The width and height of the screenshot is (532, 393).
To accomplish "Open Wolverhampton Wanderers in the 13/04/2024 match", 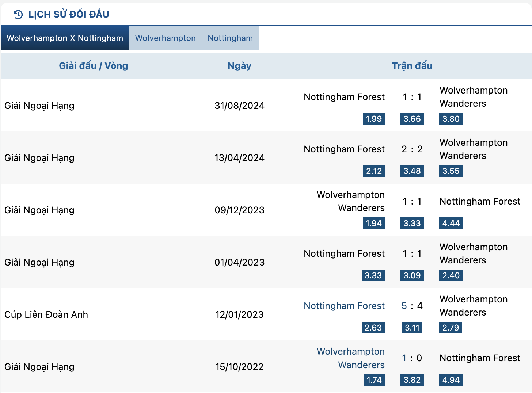I will [x=474, y=149].
